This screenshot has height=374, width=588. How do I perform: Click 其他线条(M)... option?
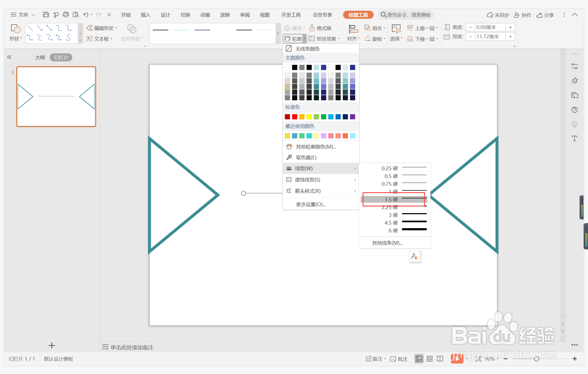(x=387, y=243)
